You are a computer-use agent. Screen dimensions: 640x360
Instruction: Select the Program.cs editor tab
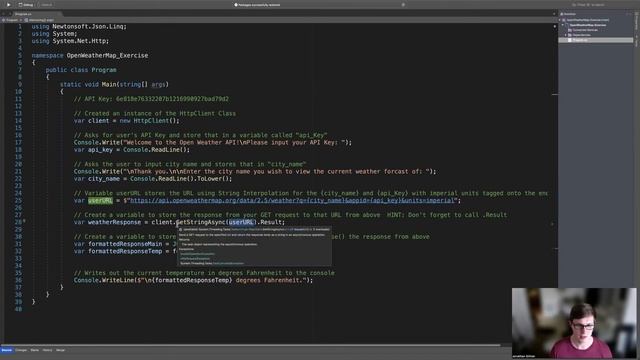click(23, 14)
